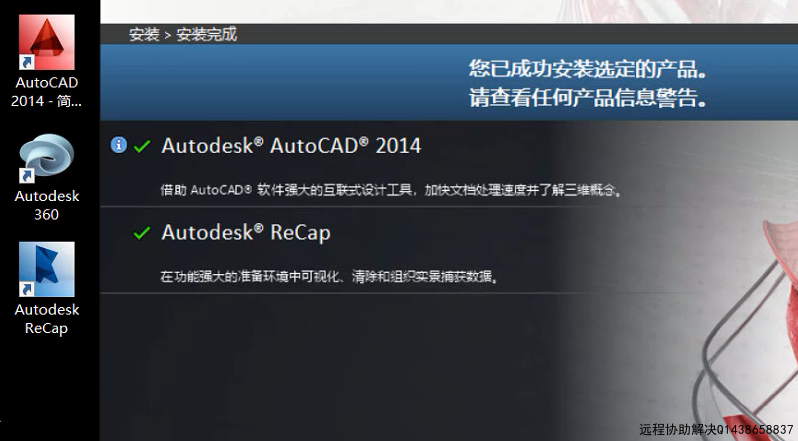Select the Autodesk® AutoCAD® 2014 product title
Screen dimensions: 798x441
coord(291,146)
